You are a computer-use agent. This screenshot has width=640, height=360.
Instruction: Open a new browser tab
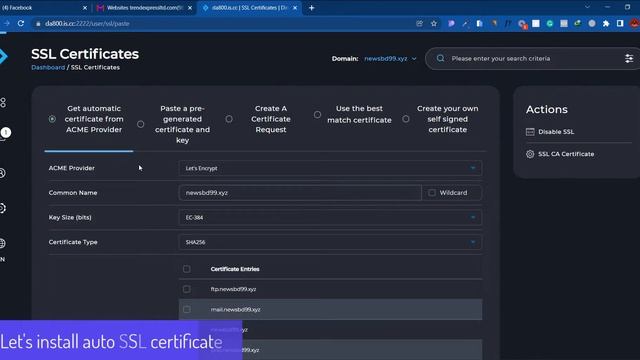point(311,8)
